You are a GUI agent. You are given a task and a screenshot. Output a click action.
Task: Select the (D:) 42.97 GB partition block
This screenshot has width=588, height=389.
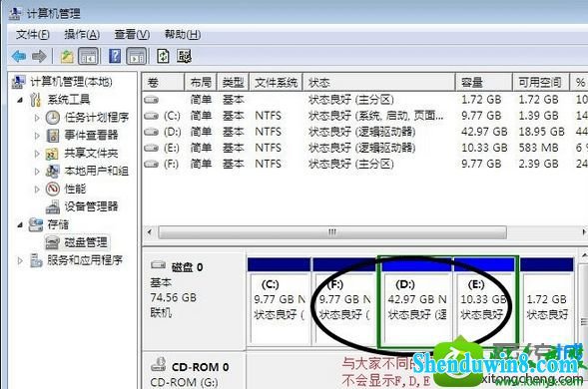click(x=416, y=301)
